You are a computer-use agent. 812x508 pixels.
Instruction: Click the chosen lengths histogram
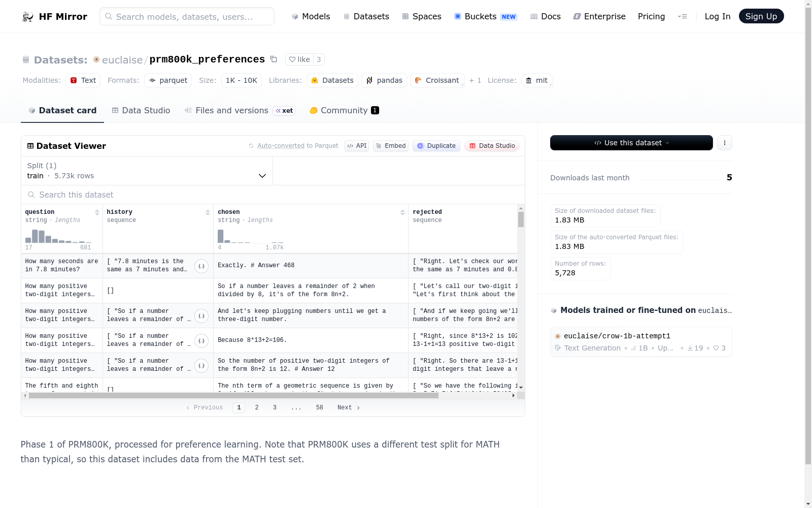click(251, 236)
